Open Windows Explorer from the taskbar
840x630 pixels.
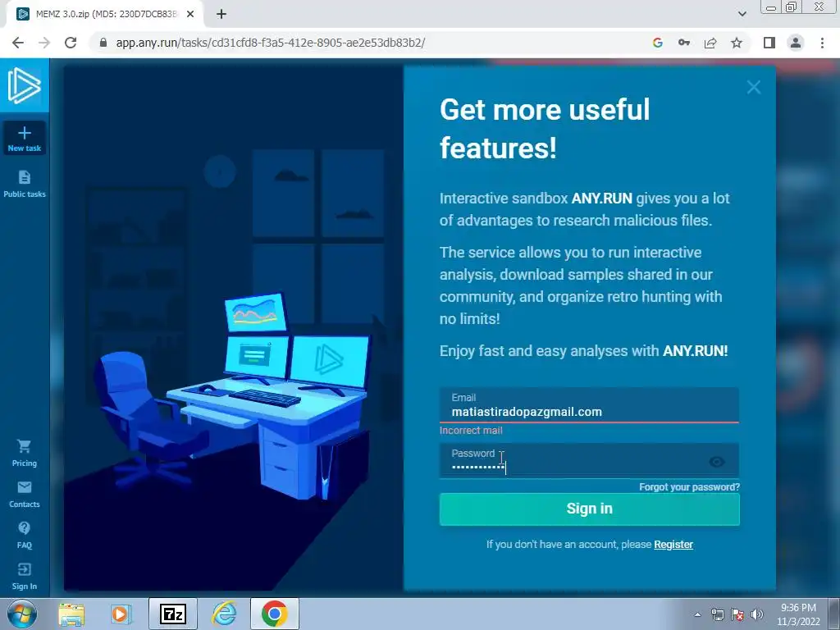(x=71, y=614)
